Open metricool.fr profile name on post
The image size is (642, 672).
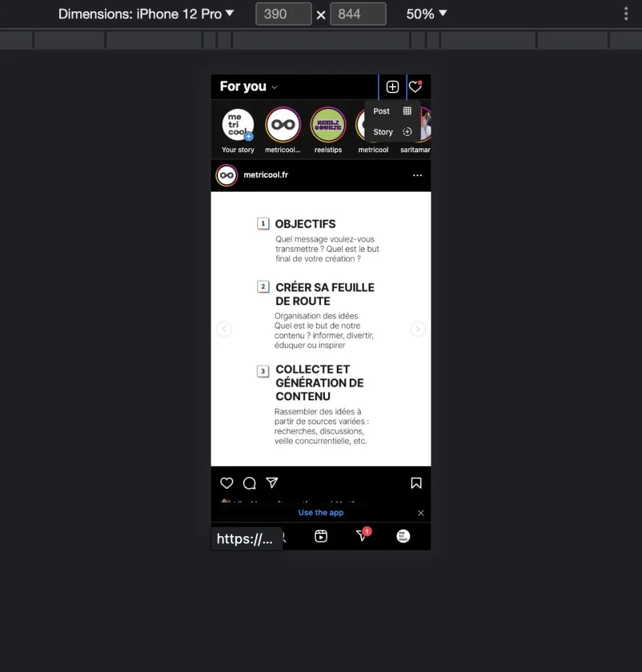click(x=266, y=175)
